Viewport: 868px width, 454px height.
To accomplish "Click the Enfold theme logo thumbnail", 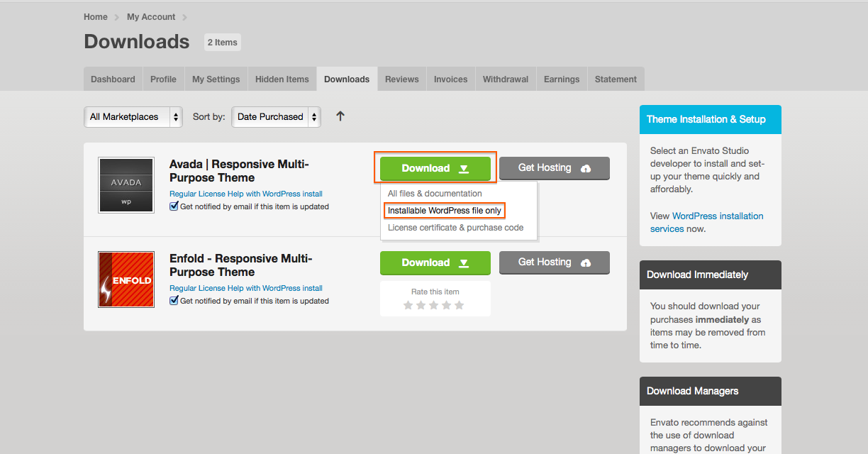I will (126, 279).
